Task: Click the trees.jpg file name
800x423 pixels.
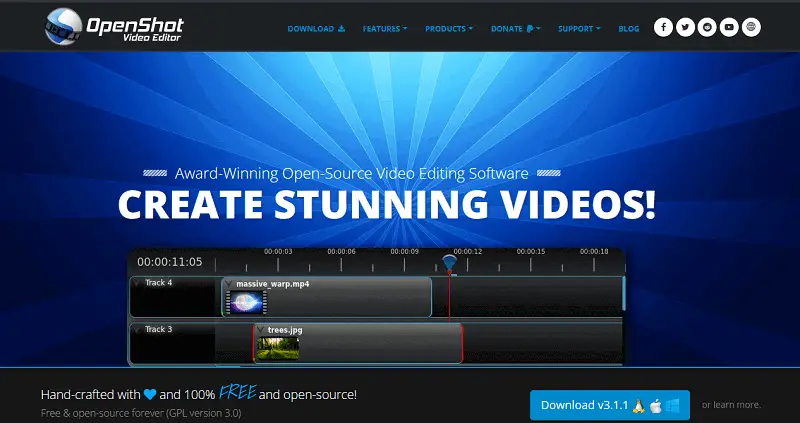Action: 285,330
